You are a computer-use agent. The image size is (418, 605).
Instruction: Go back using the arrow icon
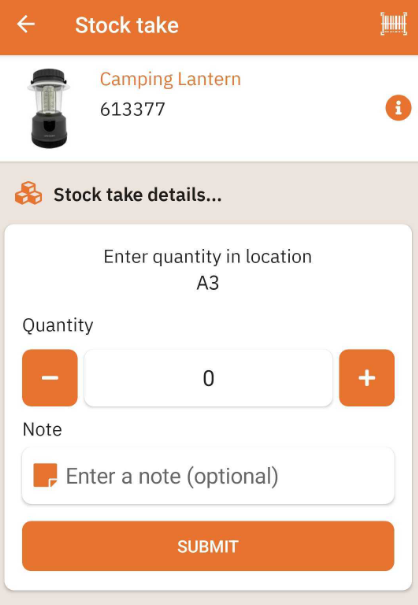[x=26, y=25]
